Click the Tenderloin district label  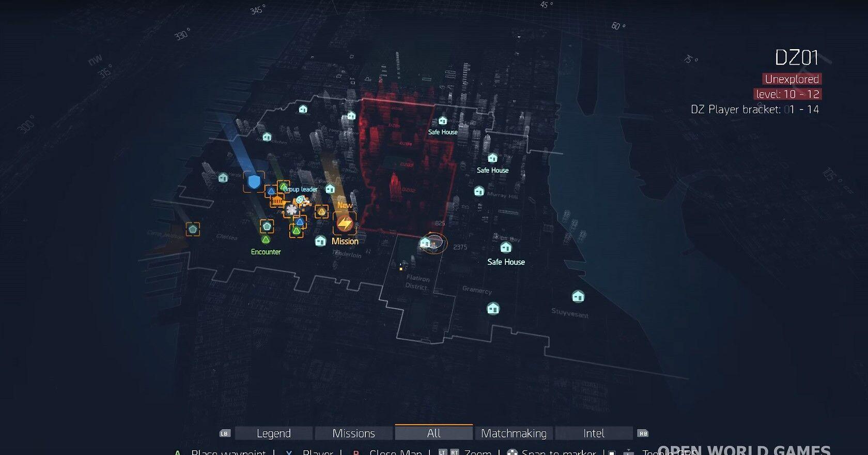coord(348,254)
